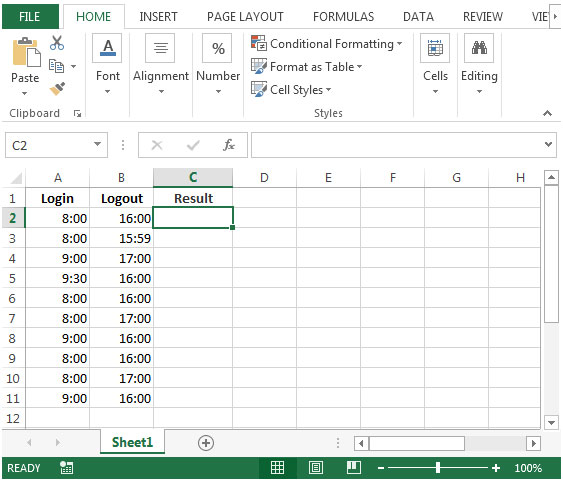Click the macro recording status icon
Screen dimensions: 563x481
point(66,468)
